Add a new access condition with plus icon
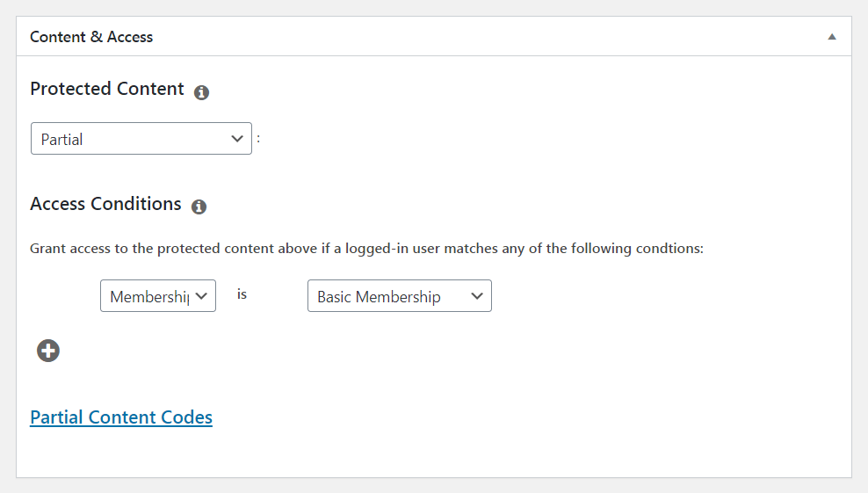 point(48,351)
